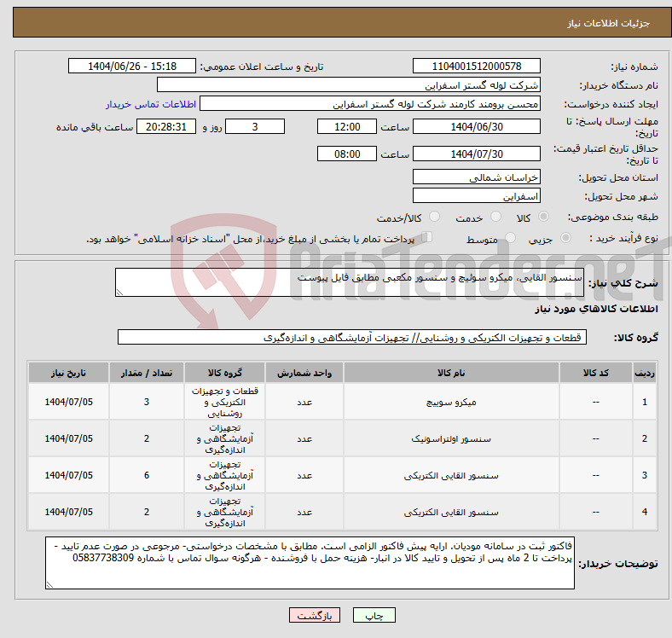The width and height of the screenshot is (672, 638).
Task: Toggle the اسناد خزانه اسلامی payment checkbox
Action: coord(427,237)
